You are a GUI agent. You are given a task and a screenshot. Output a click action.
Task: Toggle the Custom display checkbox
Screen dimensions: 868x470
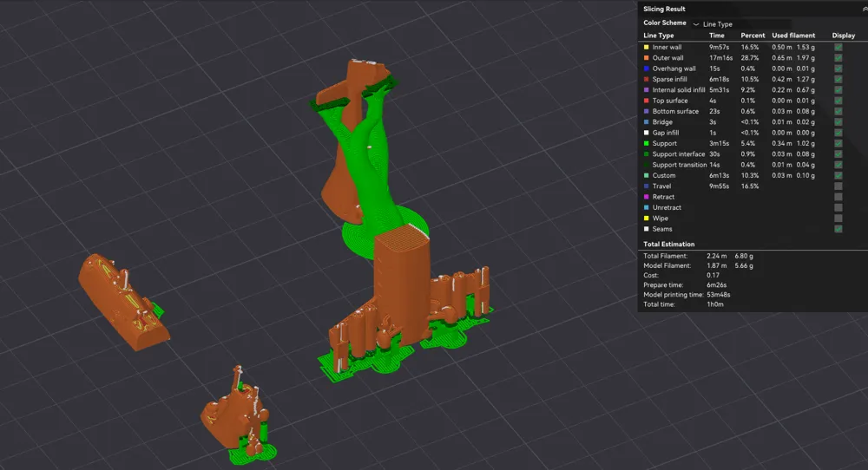pos(838,175)
